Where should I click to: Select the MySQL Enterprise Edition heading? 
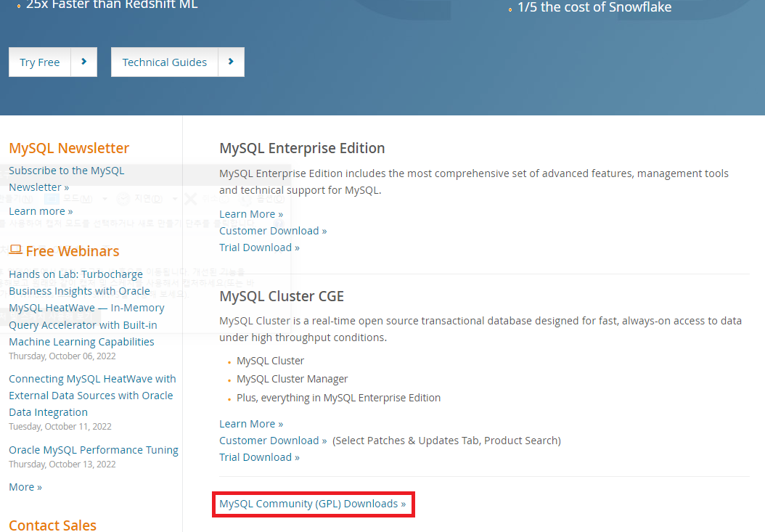click(302, 148)
